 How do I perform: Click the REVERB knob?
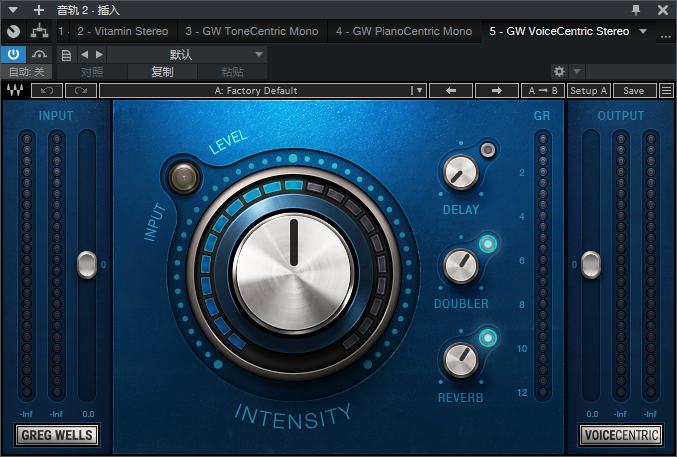click(461, 360)
